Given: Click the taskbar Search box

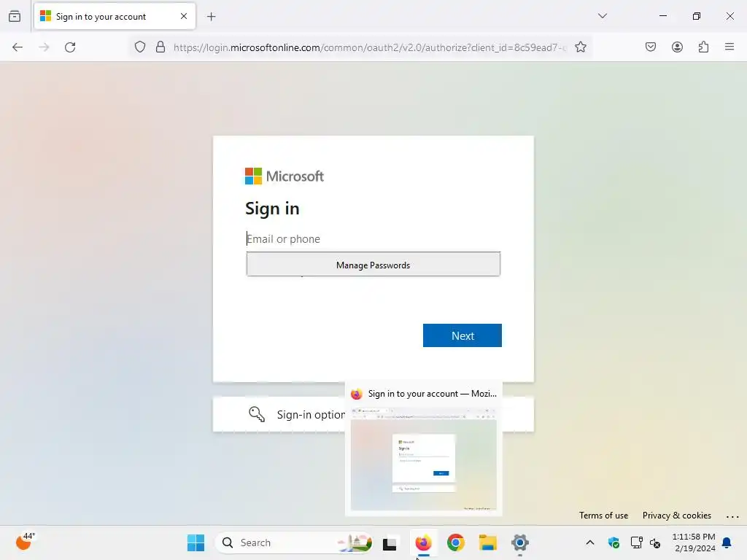Looking at the screenshot, I should coord(293,542).
